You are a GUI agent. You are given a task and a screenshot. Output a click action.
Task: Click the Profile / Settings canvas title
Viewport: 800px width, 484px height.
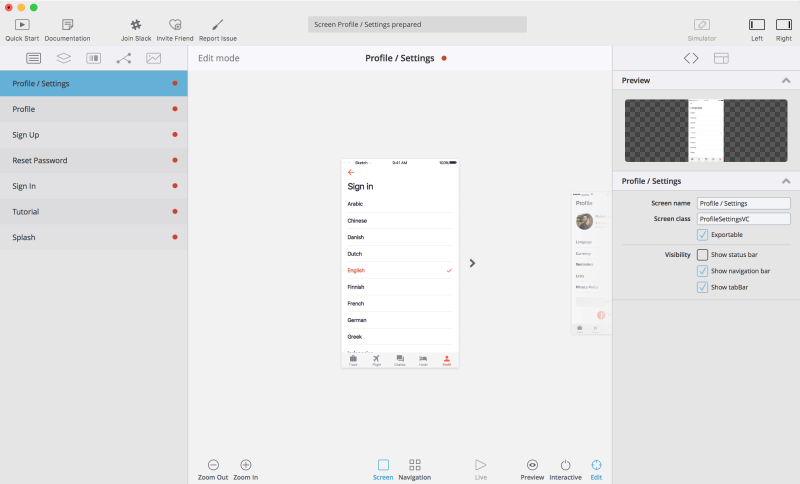[399, 58]
